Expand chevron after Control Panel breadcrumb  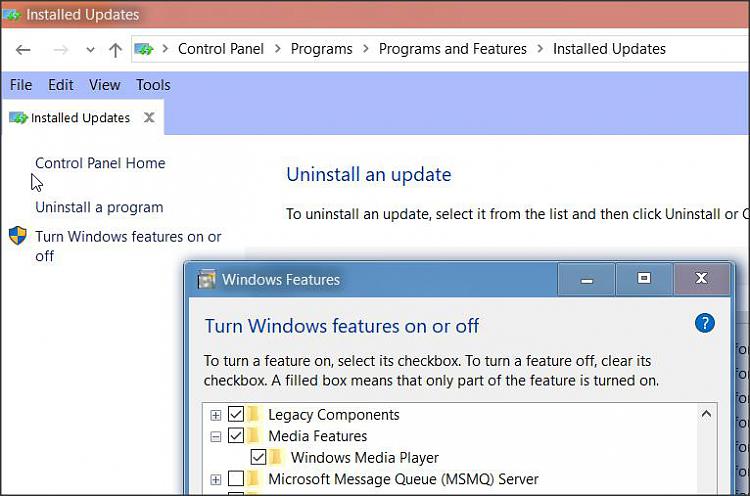[x=277, y=49]
